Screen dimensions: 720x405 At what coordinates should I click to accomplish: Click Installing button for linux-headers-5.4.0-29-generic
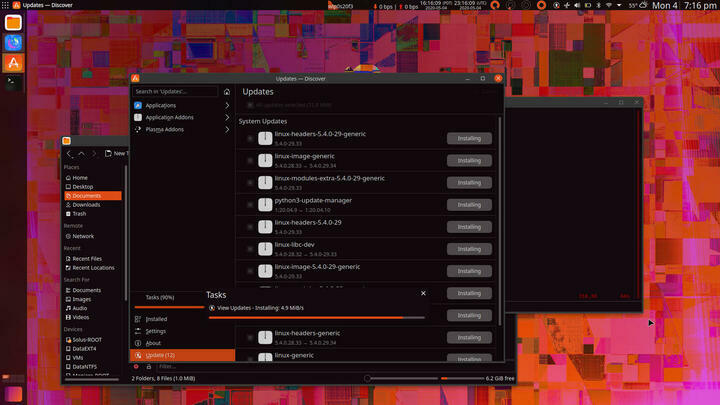[x=469, y=138]
